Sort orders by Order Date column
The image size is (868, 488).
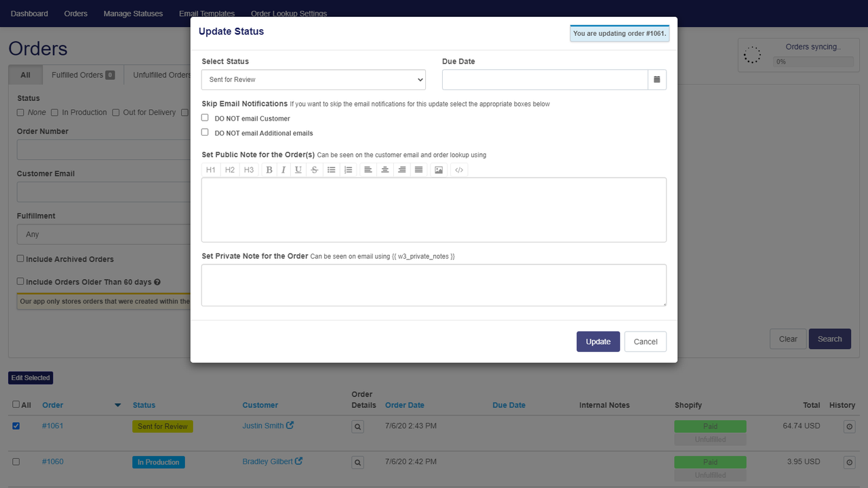tap(405, 405)
